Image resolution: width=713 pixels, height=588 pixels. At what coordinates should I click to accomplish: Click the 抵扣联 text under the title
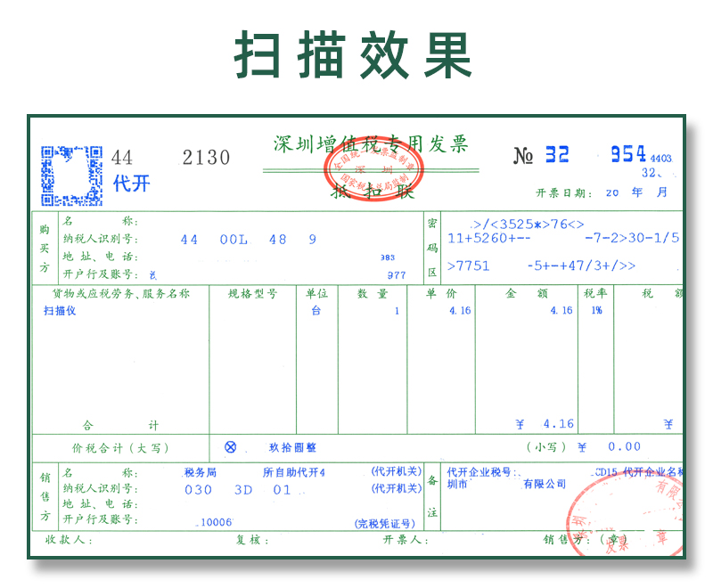tap(373, 192)
